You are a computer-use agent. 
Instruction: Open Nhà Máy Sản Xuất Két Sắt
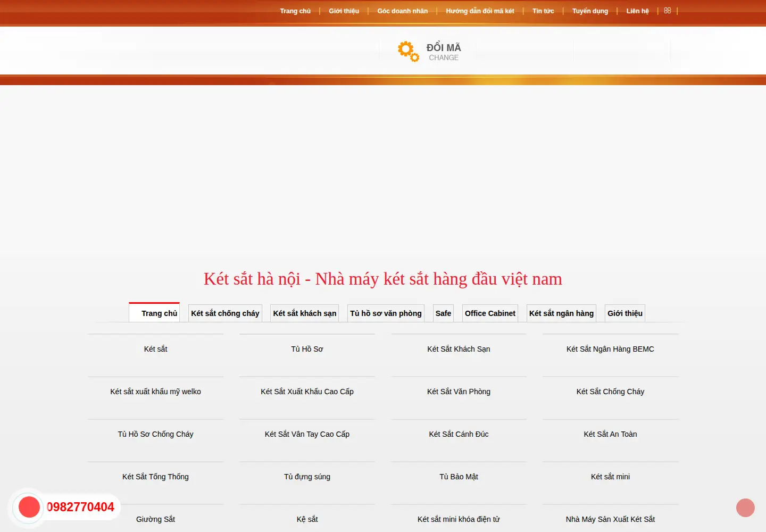(x=610, y=519)
